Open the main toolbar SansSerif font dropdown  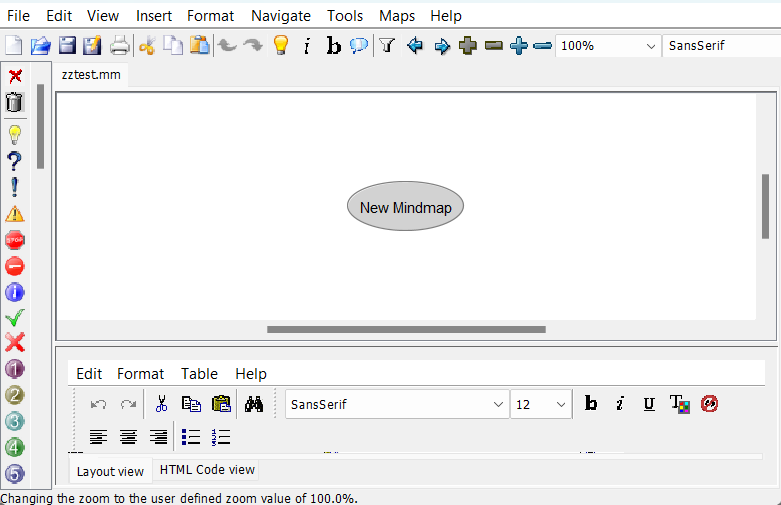click(722, 46)
